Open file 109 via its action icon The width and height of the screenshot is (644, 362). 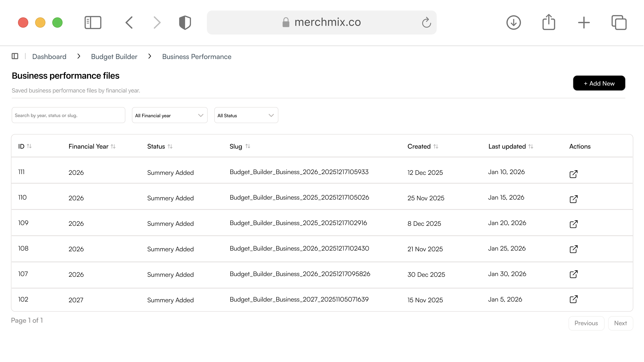click(x=573, y=224)
